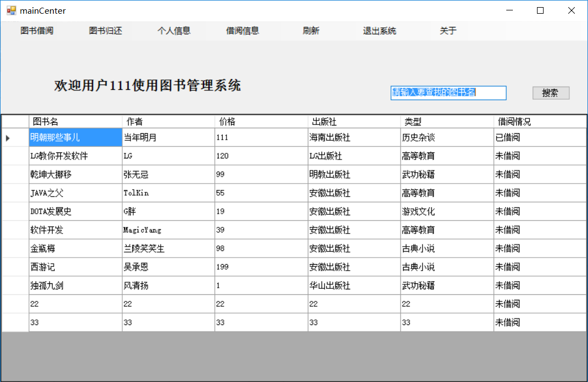588x382 pixels.
Task: Click the mainCenter app icon in title bar
Action: tap(12, 10)
